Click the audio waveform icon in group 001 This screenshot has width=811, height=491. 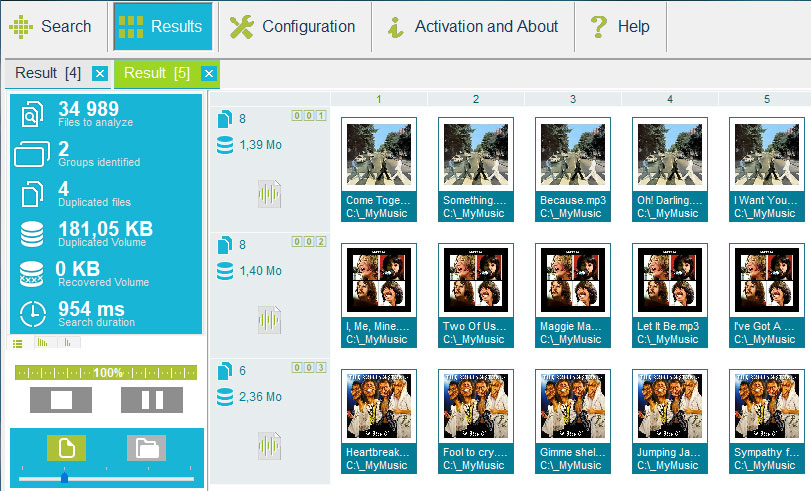pos(269,194)
